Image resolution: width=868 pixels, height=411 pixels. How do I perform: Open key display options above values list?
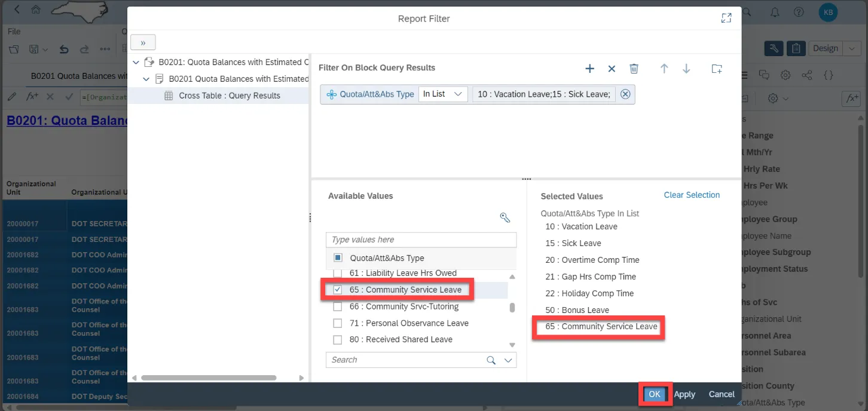coord(505,217)
